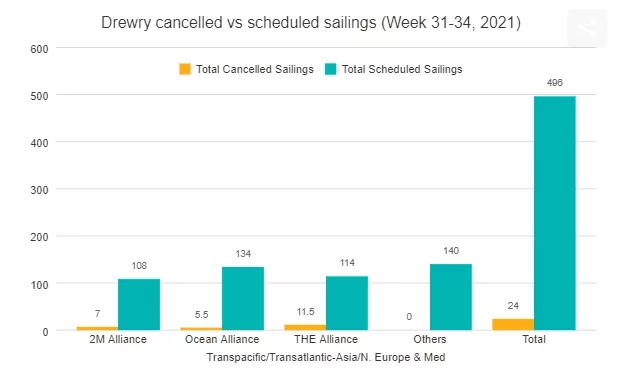Viewport: 624px width, 381px height.
Task: Select the Total scheduled bar (496)
Action: [x=555, y=213]
